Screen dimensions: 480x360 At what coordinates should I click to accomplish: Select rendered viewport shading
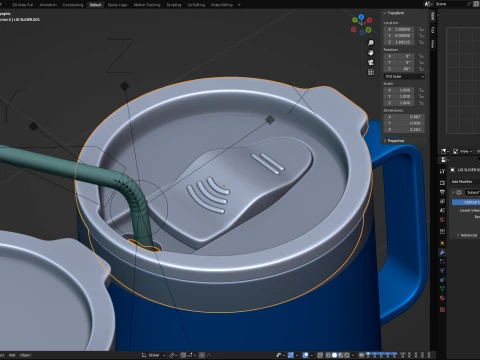[347, 355]
